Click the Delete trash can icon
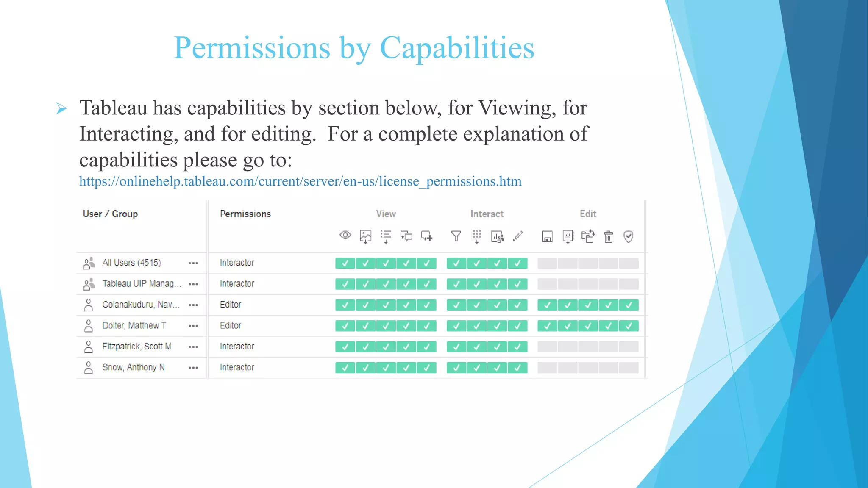The image size is (868, 488). [x=609, y=236]
